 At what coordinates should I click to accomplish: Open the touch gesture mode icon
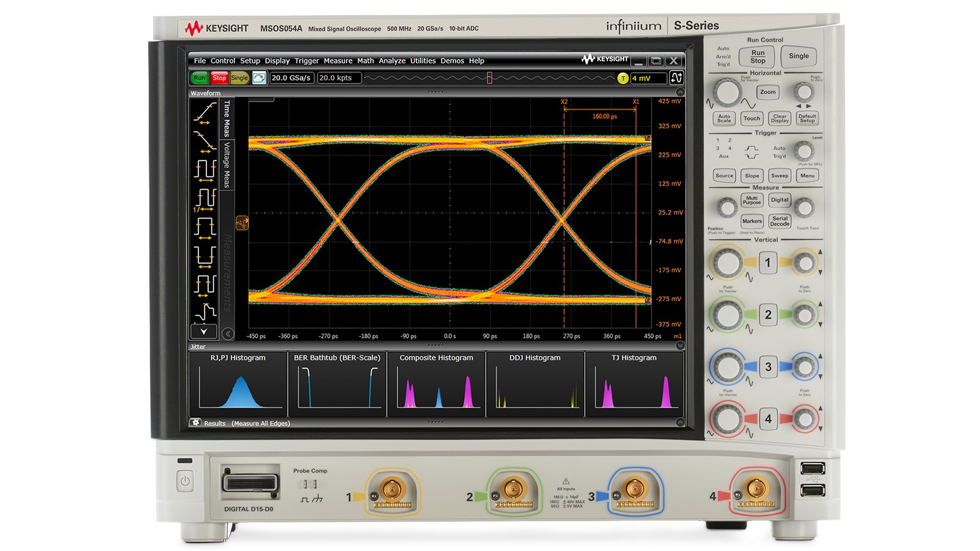click(260, 78)
